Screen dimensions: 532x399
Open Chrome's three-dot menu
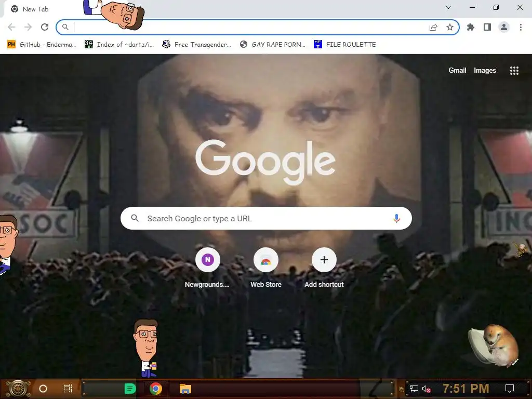[x=521, y=27]
